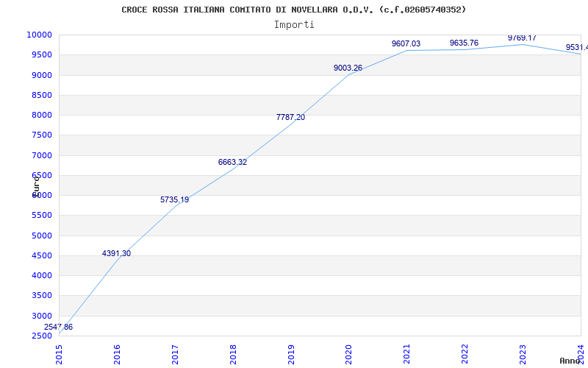
Task: Click the 4500 y-axis tick label
Action: point(42,255)
